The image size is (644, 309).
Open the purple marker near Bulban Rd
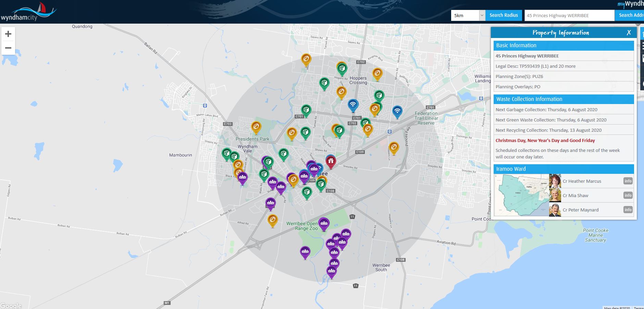(271, 204)
